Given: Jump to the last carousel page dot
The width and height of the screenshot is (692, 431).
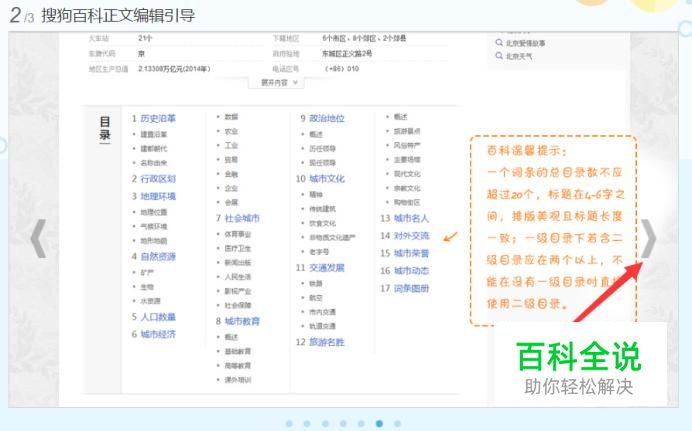Looking at the screenshot, I should tap(397, 424).
